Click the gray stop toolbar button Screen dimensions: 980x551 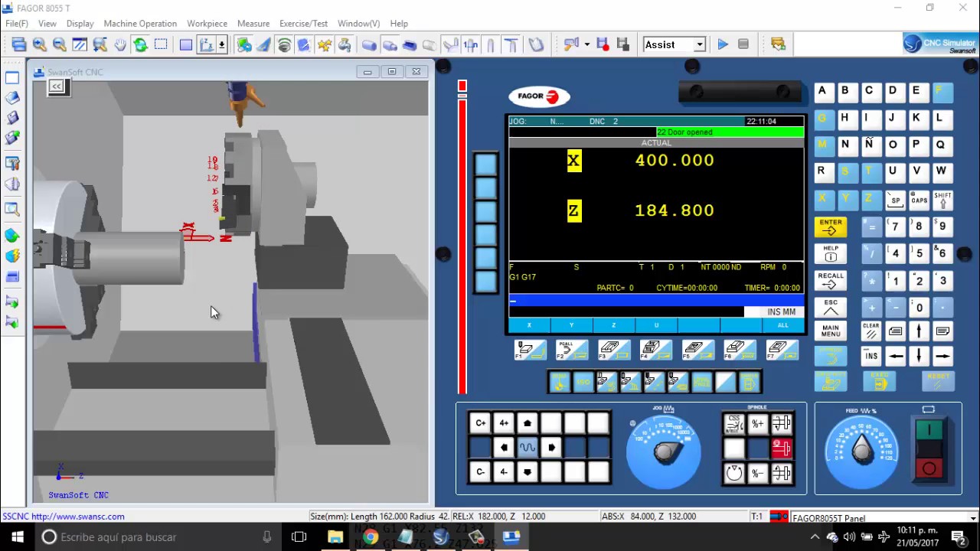coord(743,44)
